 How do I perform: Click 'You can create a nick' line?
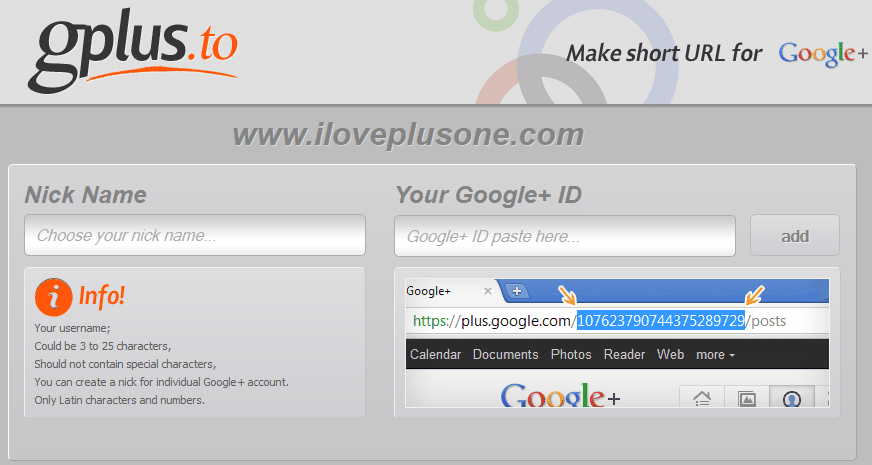point(161,382)
